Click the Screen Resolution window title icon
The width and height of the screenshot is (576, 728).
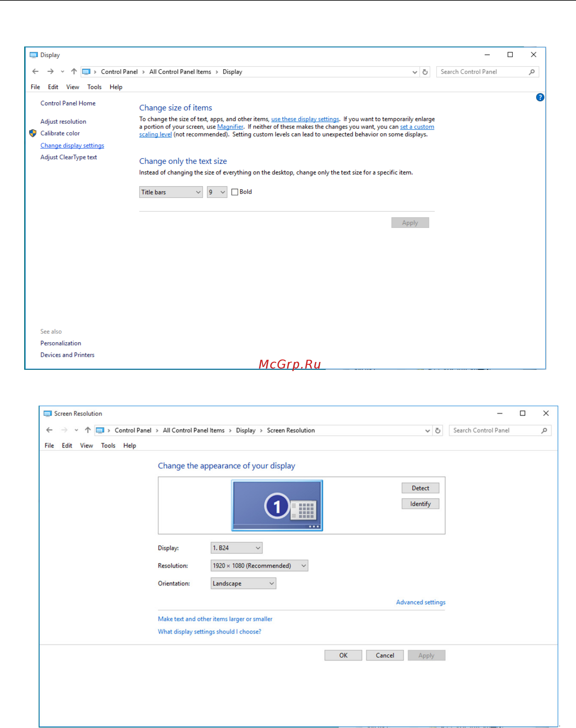(47, 413)
